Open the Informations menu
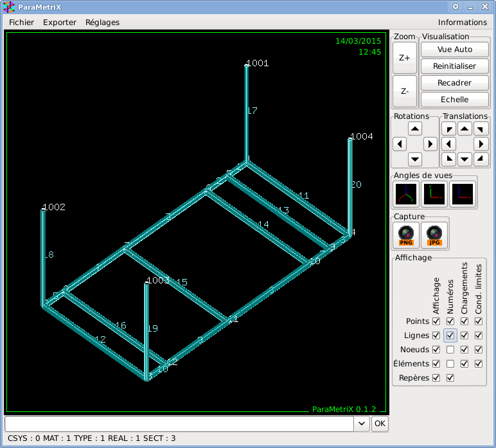 (x=462, y=22)
